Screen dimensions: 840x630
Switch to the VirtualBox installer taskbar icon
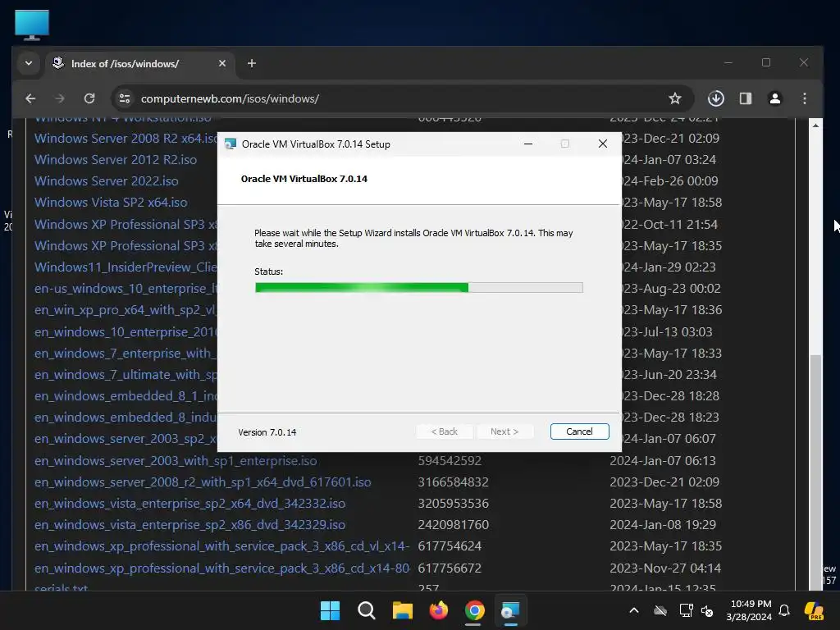[x=510, y=610]
